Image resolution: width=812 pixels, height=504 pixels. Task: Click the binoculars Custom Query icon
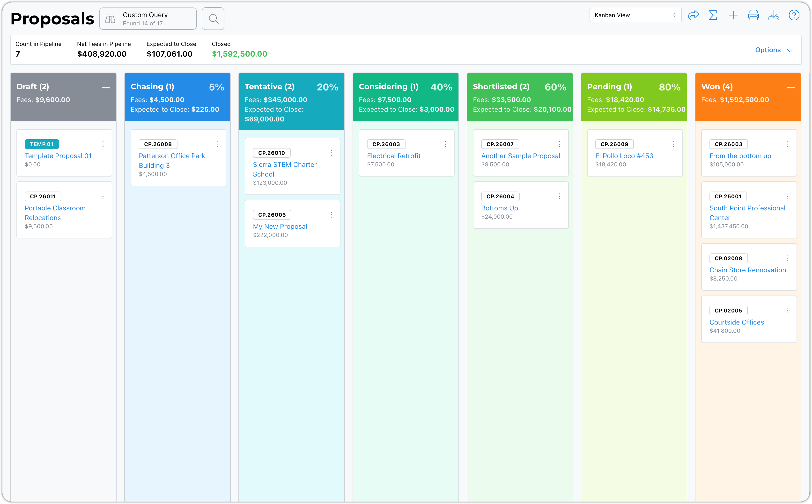tap(110, 19)
